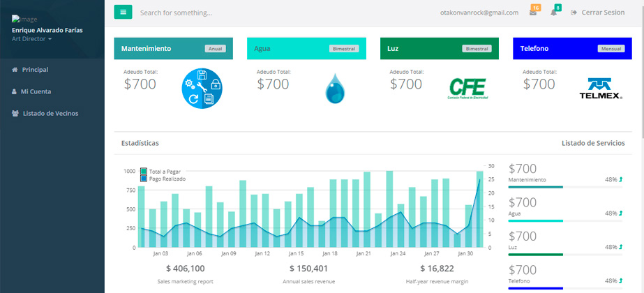Open the mail envelope notifications icon
Viewport: 644px width, 293px height.
[x=533, y=13]
